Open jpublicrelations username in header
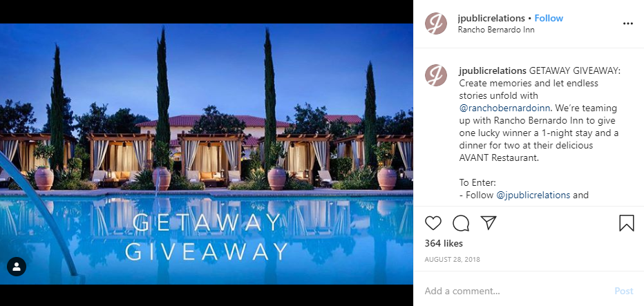The image size is (644, 306). 491,18
